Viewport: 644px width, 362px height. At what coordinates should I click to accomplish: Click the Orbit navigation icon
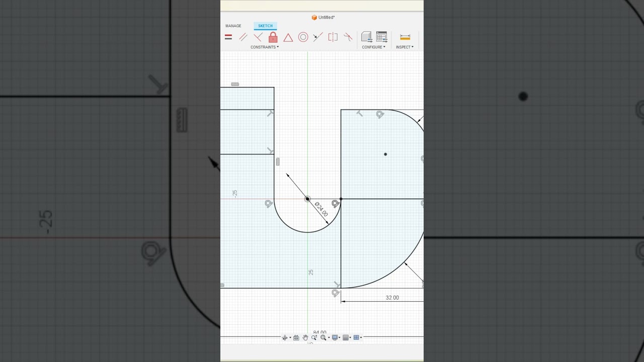pos(285,338)
